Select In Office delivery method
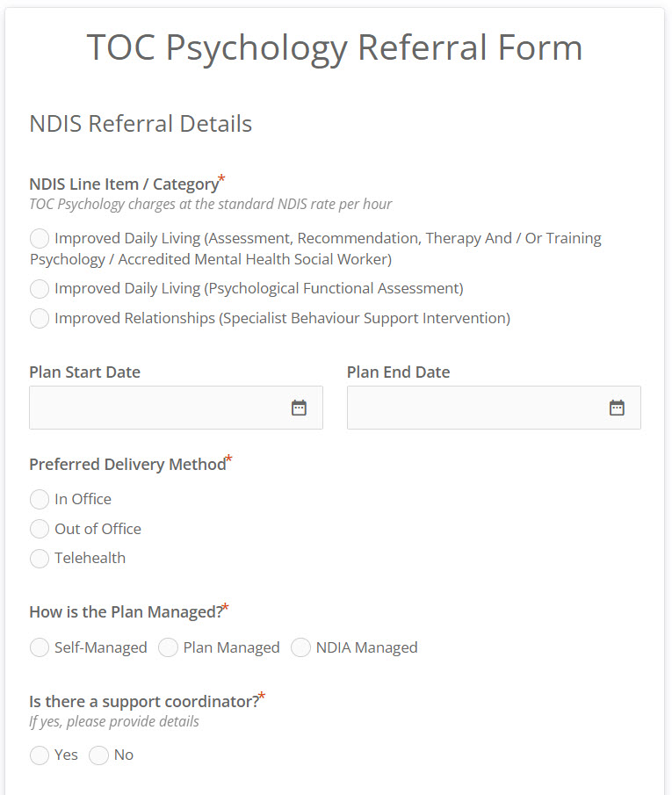The image size is (672, 795). (x=40, y=499)
